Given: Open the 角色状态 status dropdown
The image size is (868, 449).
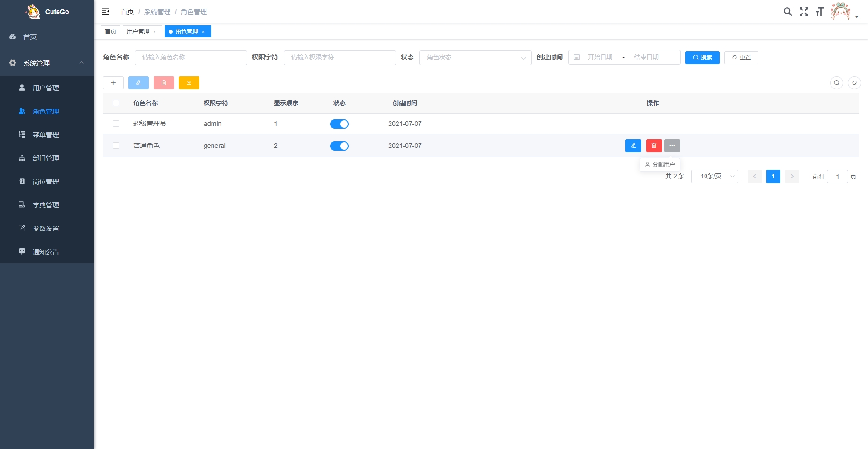Looking at the screenshot, I should [x=476, y=58].
